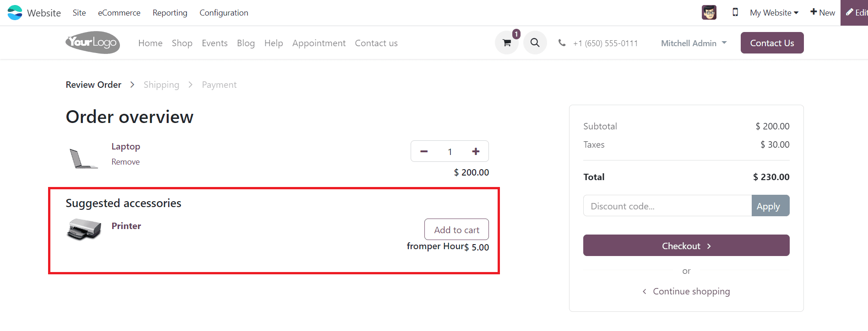
Task: Increase Laptop quantity with plus
Action: pyautogui.click(x=476, y=151)
